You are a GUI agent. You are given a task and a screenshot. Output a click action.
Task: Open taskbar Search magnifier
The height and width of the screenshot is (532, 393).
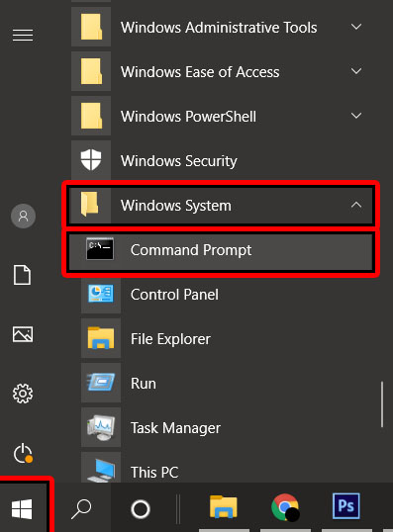click(x=81, y=509)
